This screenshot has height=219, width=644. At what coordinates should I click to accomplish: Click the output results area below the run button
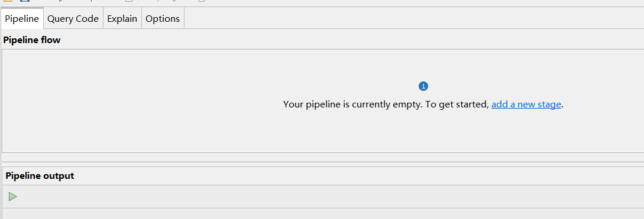point(323,214)
